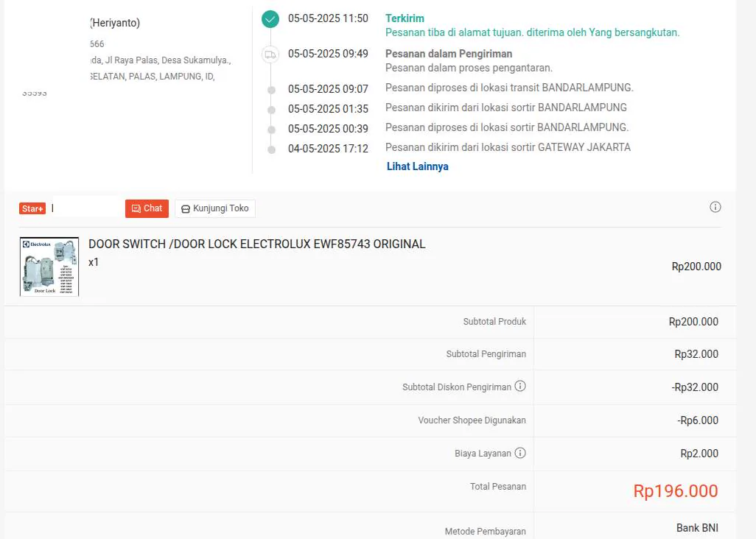The height and width of the screenshot is (539, 756).
Task: Click the Pesanan dalam Pengiriman status heading
Action: point(448,54)
